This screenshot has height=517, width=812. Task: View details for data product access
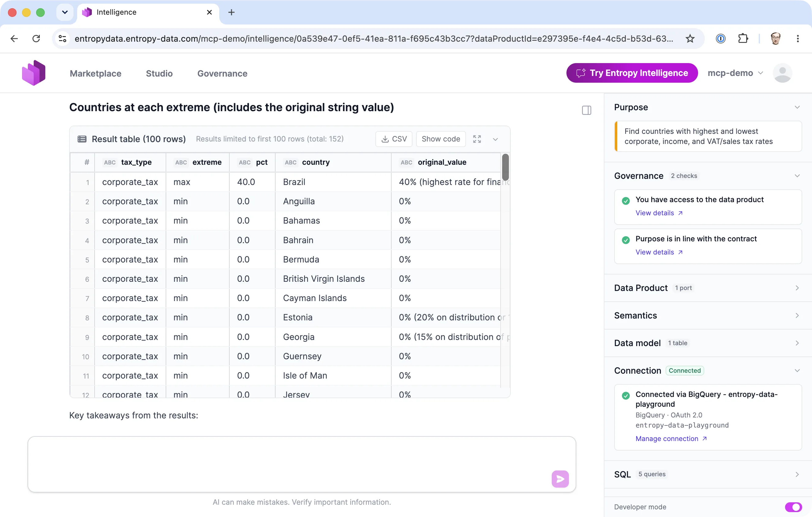(659, 213)
